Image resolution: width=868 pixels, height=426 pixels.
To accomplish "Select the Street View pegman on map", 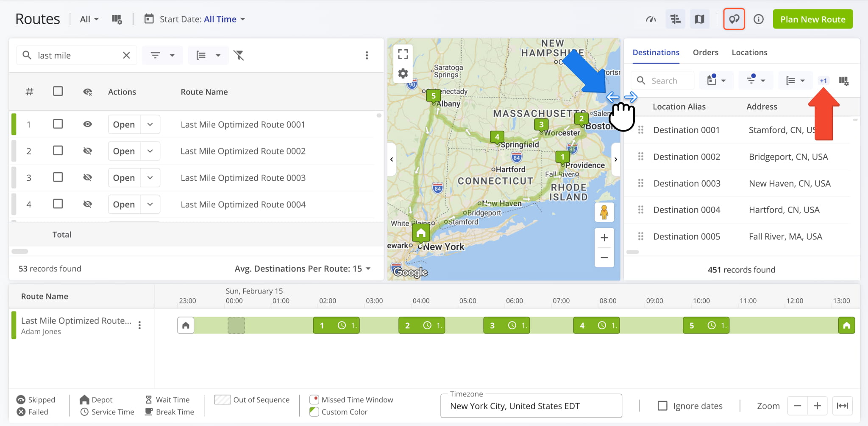I will [604, 212].
